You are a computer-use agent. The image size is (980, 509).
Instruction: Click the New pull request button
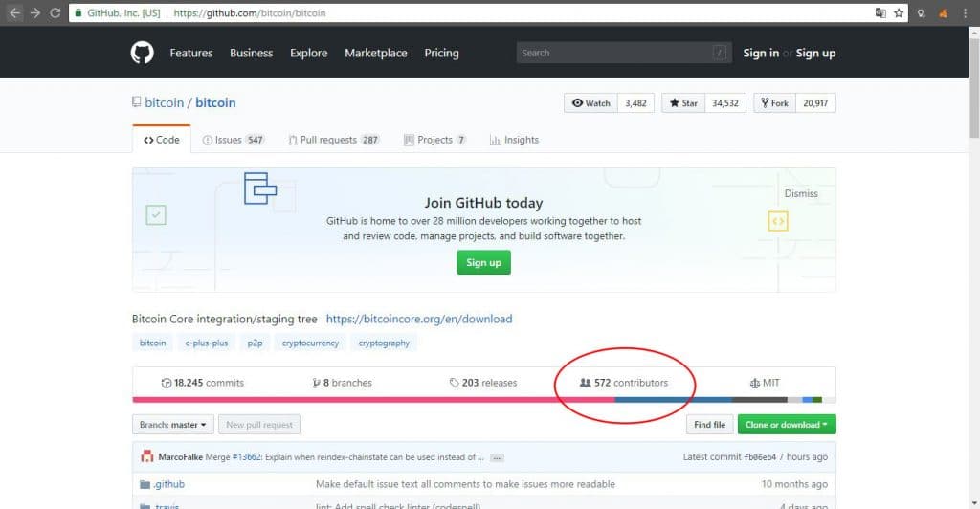pos(259,425)
